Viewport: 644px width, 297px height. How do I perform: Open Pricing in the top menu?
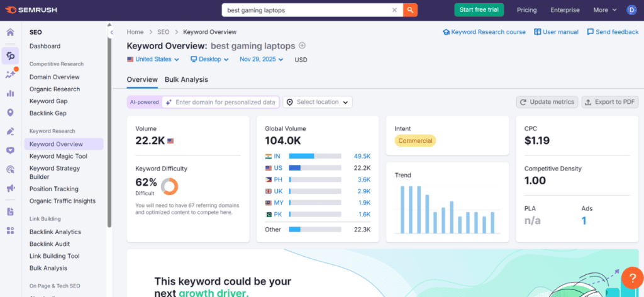point(526,10)
